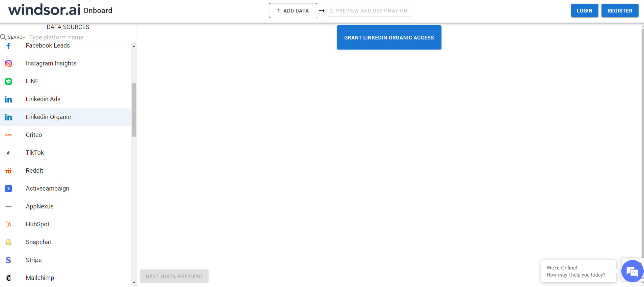
Task: Click the Mailchimp monkey icon
Action: (x=8, y=278)
